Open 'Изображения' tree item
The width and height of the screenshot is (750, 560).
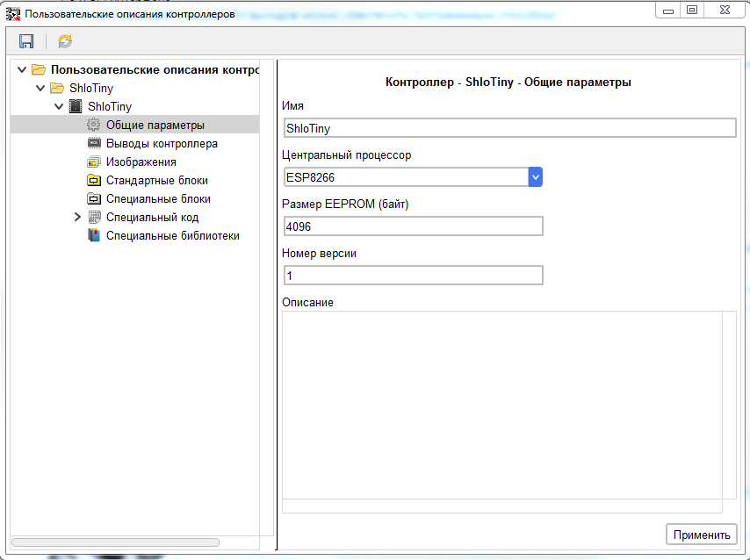(x=141, y=162)
